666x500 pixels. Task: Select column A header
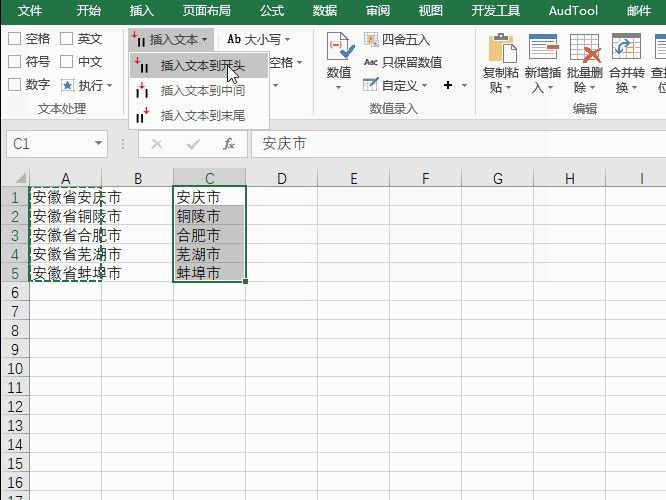click(65, 178)
